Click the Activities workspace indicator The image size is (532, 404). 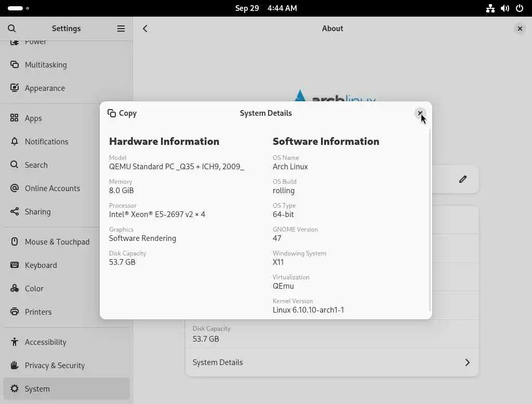(18, 8)
